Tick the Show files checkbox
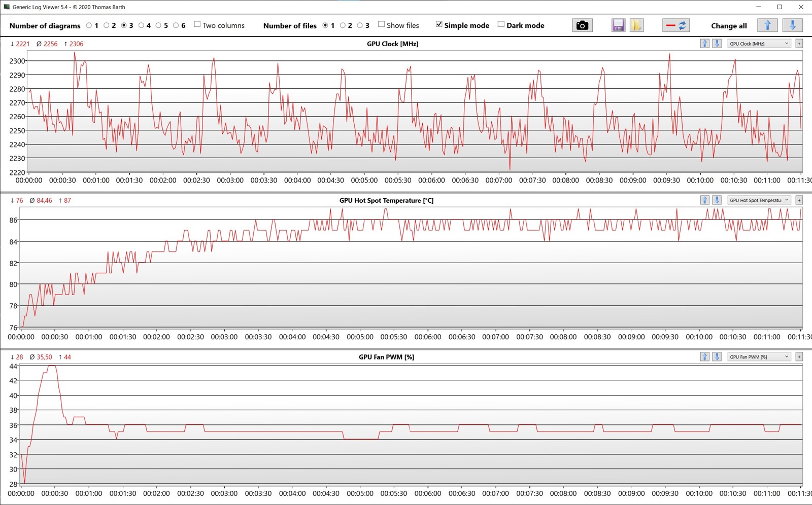The height and width of the screenshot is (505, 812). 381,25
